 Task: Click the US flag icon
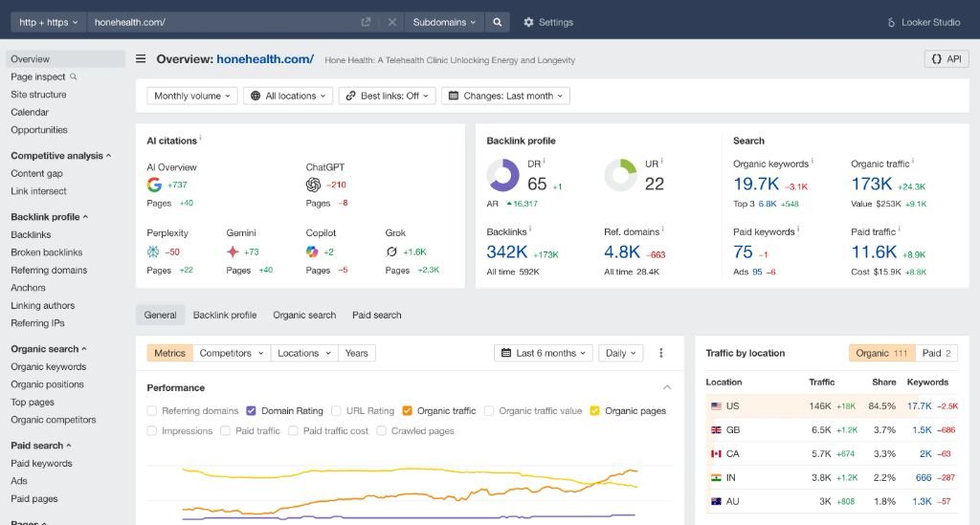(x=716, y=406)
